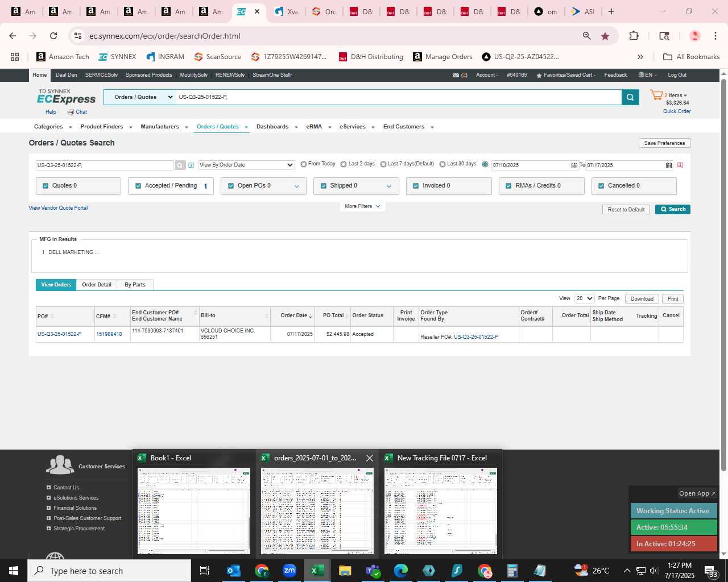Select Last 30 days radio button

(442, 164)
